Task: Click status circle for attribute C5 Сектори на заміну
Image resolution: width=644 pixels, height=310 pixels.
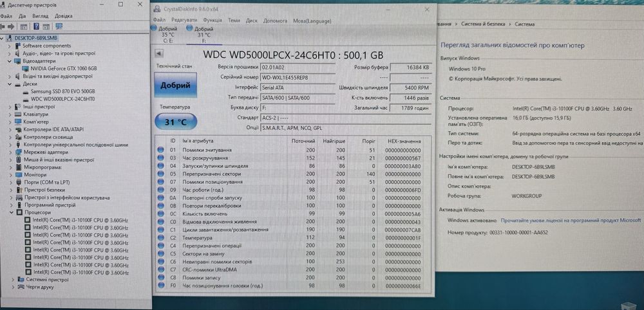Action: [x=160, y=254]
